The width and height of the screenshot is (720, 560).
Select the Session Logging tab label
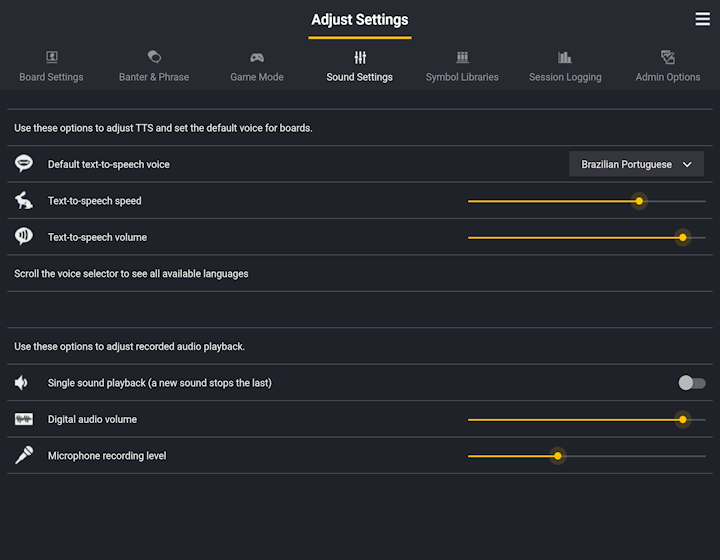point(565,77)
